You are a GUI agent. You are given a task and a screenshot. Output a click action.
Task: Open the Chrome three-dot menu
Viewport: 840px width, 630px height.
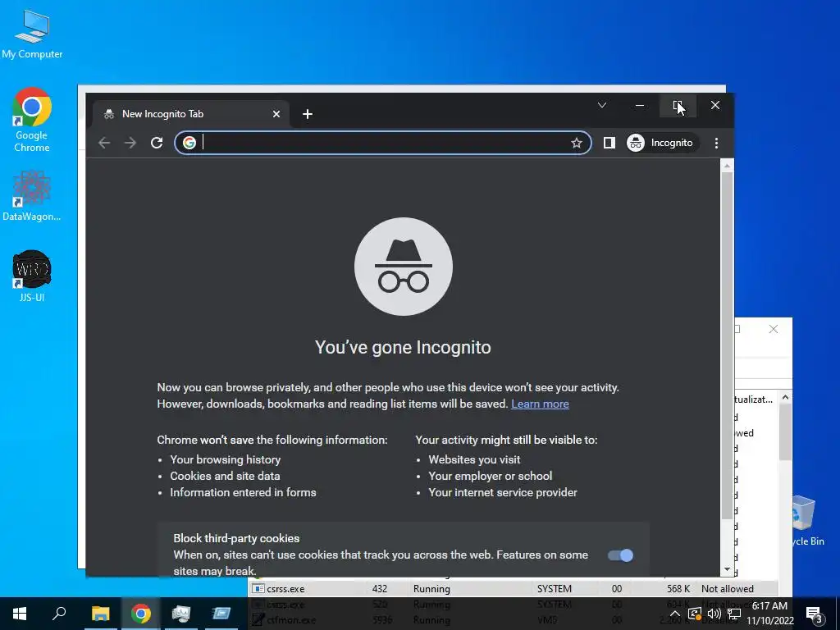(x=716, y=143)
